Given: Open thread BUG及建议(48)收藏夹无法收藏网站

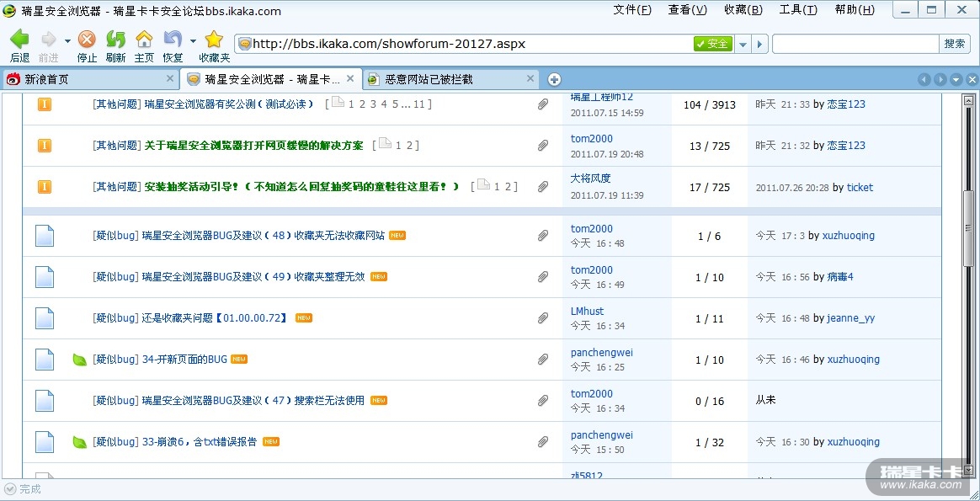Looking at the screenshot, I should coord(264,236).
